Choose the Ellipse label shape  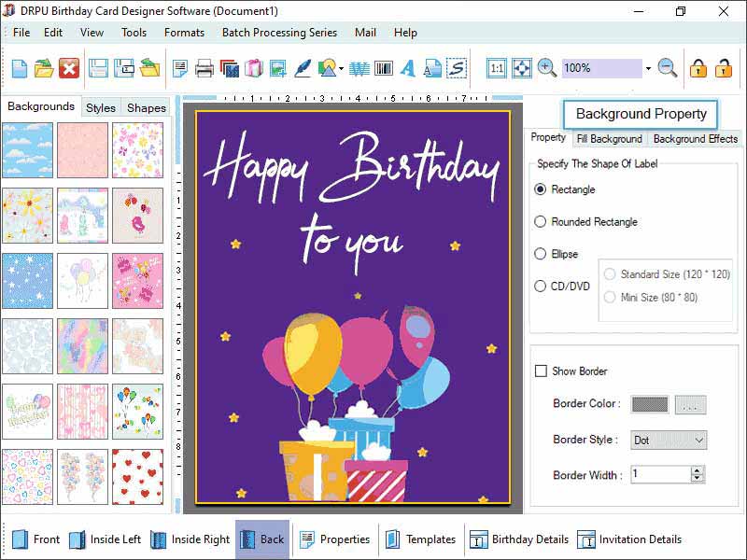click(x=542, y=254)
